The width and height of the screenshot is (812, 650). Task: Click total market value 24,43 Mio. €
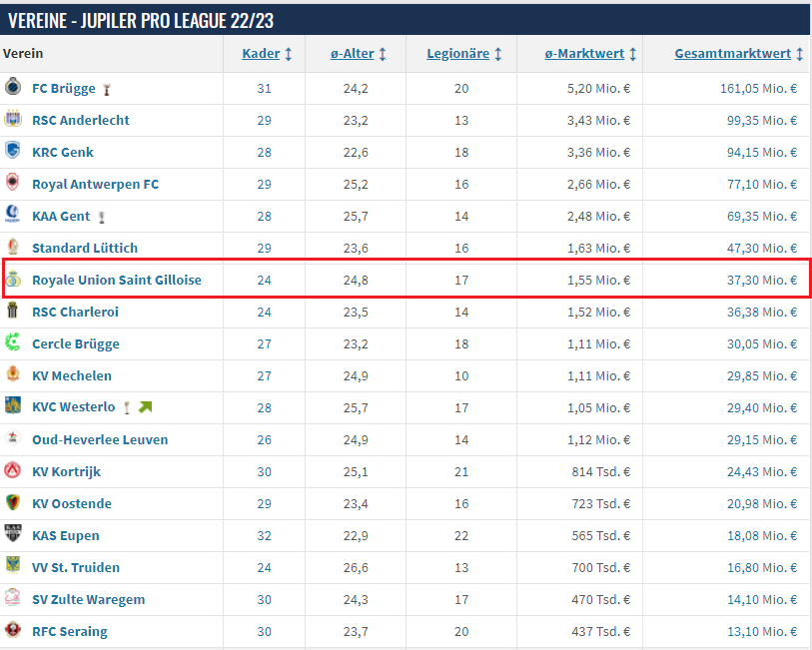(762, 472)
